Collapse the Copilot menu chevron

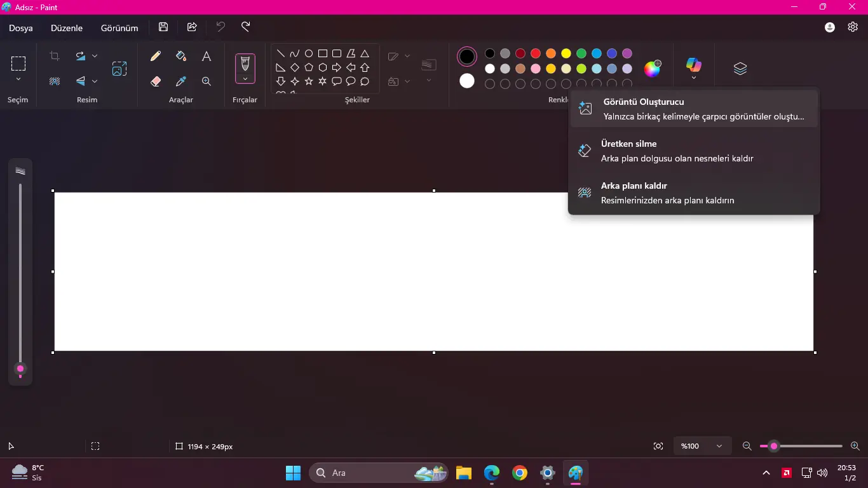694,78
